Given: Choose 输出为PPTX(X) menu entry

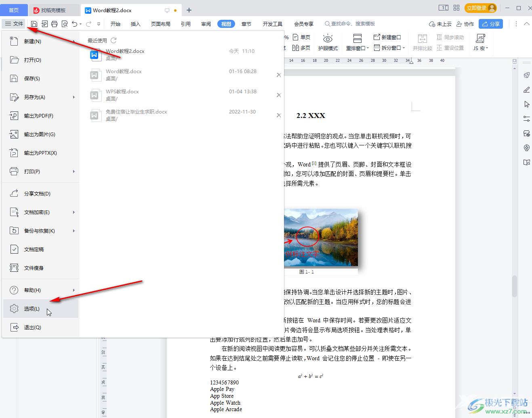Looking at the screenshot, I should (41, 153).
